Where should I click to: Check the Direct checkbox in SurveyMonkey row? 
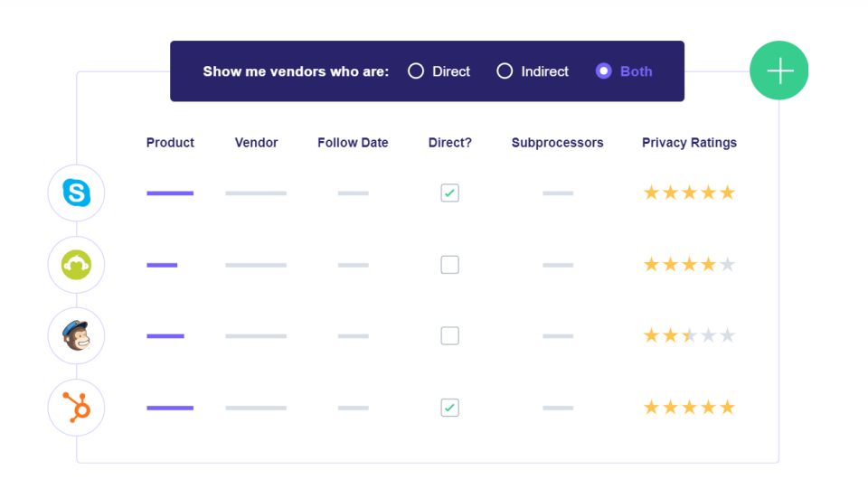click(449, 265)
